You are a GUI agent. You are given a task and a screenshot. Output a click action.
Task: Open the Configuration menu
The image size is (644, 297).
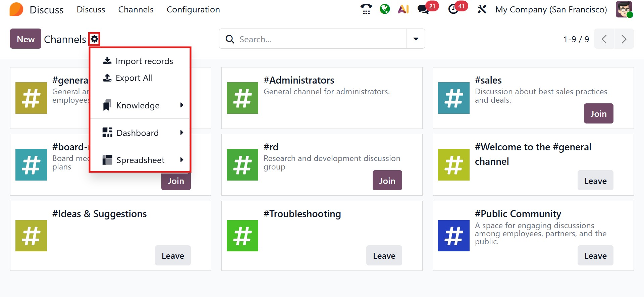tap(193, 9)
